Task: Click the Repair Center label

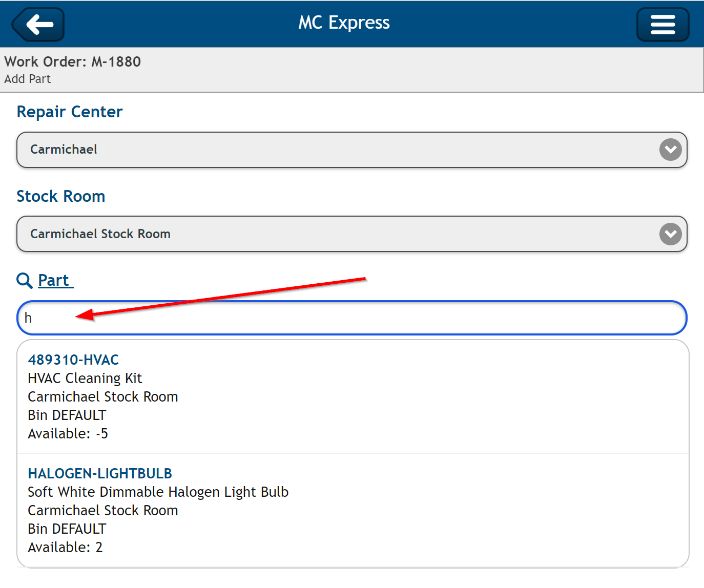Action: [70, 112]
